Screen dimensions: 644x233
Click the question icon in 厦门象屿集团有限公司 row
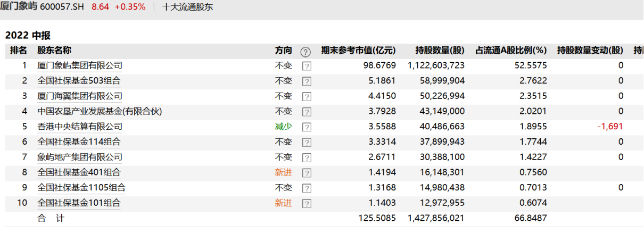coord(306,66)
